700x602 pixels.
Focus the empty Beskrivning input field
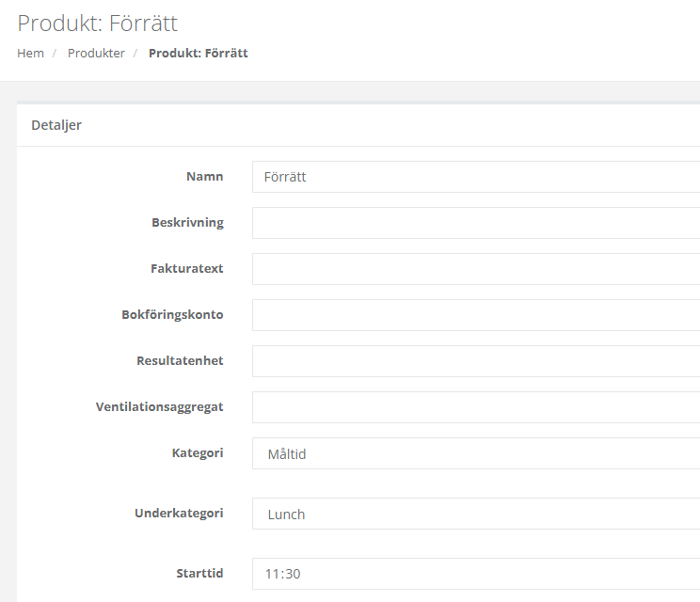click(475, 223)
